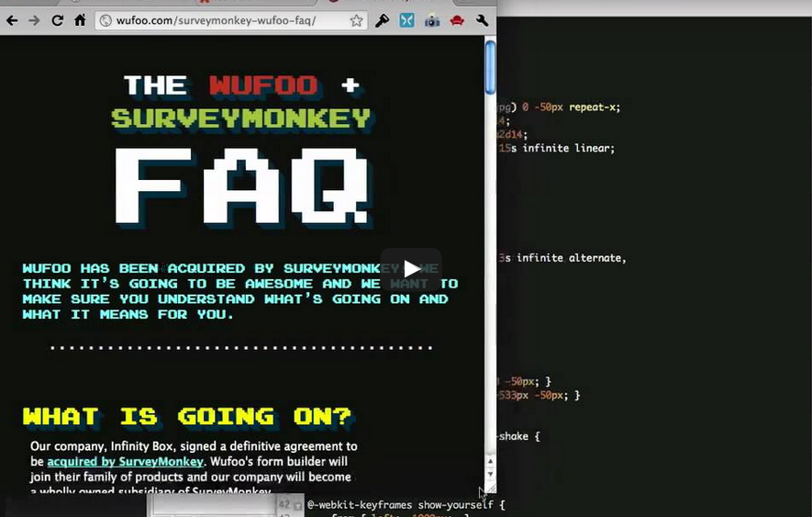This screenshot has width=812, height=517.
Task: Play the video with the center play button
Action: click(x=411, y=269)
